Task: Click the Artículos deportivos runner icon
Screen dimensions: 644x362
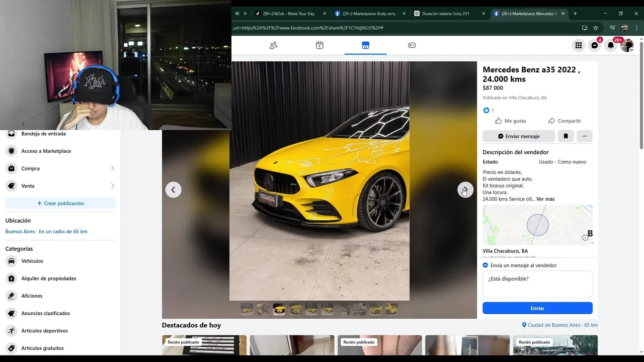Action: (12, 331)
